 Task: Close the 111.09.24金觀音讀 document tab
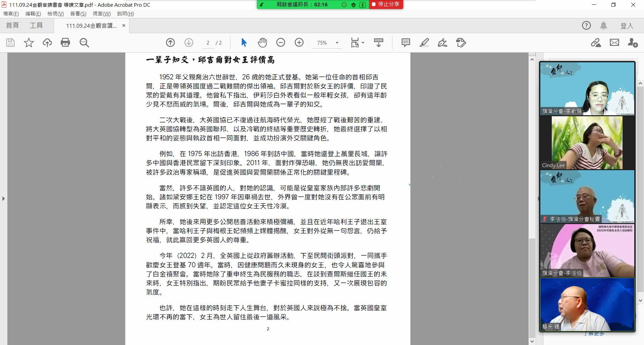pyautogui.click(x=123, y=25)
